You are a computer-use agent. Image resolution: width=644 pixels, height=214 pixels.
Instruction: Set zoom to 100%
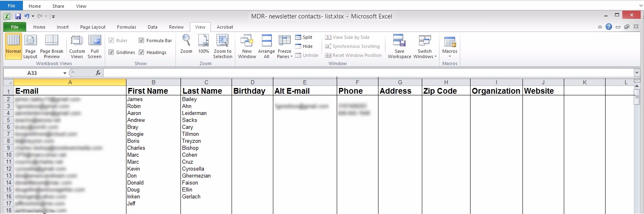(x=204, y=44)
